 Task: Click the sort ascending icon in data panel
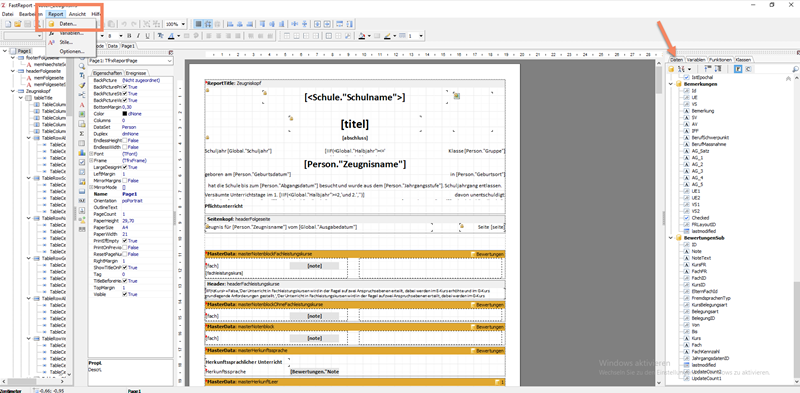coord(708,68)
